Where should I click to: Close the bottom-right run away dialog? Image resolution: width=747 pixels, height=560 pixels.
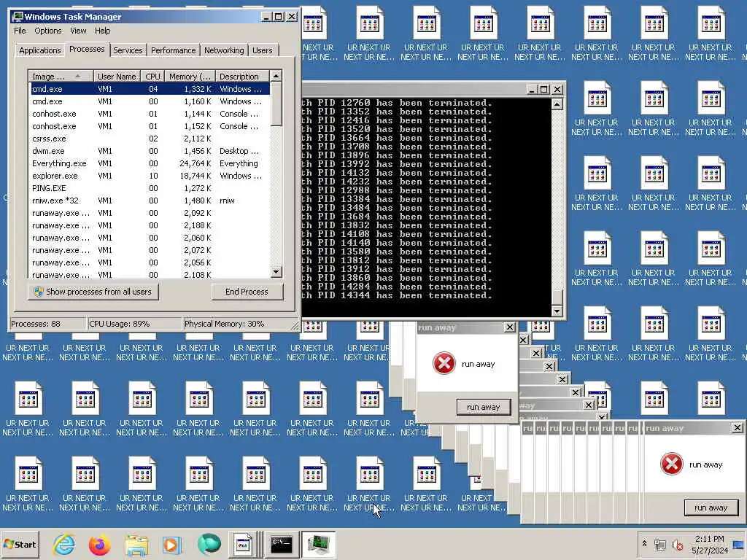(x=737, y=427)
